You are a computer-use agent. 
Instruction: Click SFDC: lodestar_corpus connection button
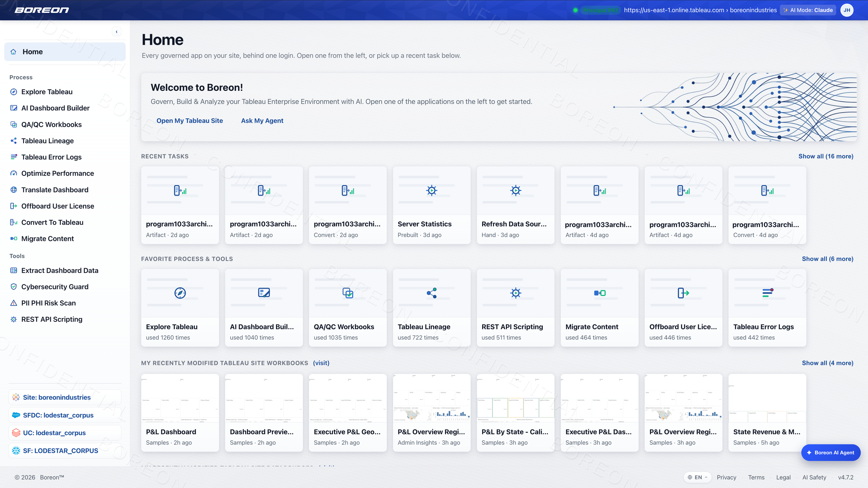point(65,415)
